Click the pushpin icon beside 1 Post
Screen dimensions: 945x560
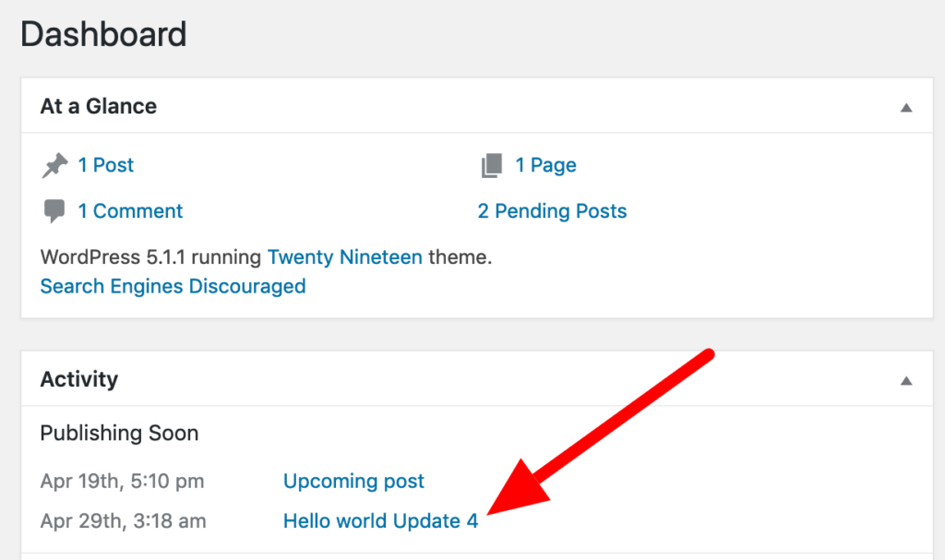pyautogui.click(x=55, y=166)
